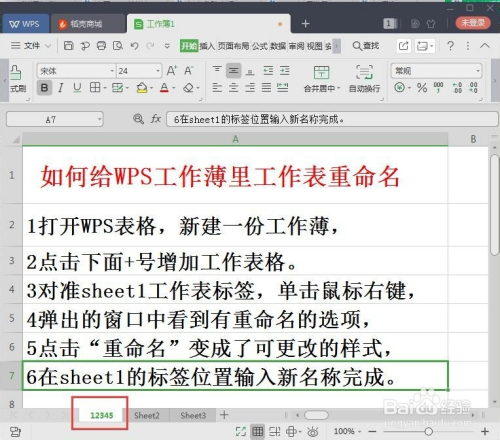Screen dimensions: 500x440
Task: Open a new tab with plus icon
Action: click(x=305, y=24)
